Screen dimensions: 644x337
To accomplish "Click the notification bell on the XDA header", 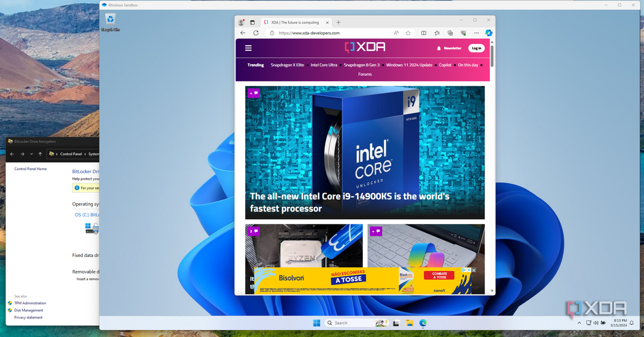I will 440,48.
